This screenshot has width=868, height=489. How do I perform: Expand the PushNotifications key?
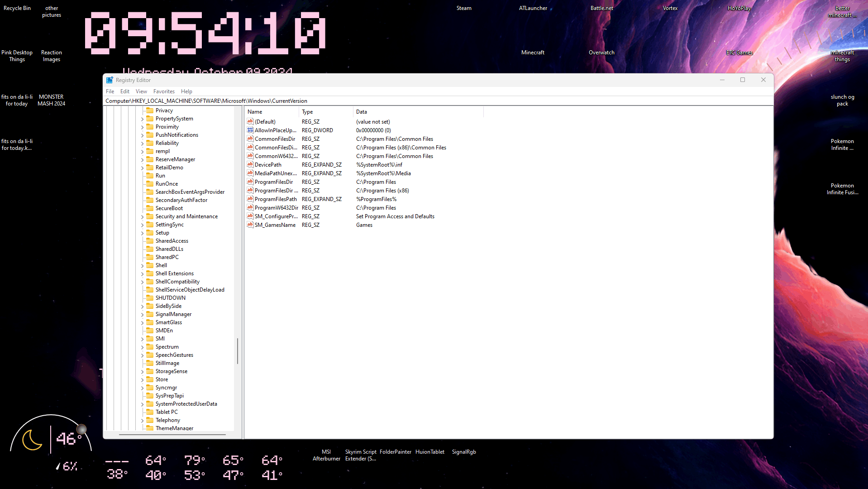click(x=142, y=135)
